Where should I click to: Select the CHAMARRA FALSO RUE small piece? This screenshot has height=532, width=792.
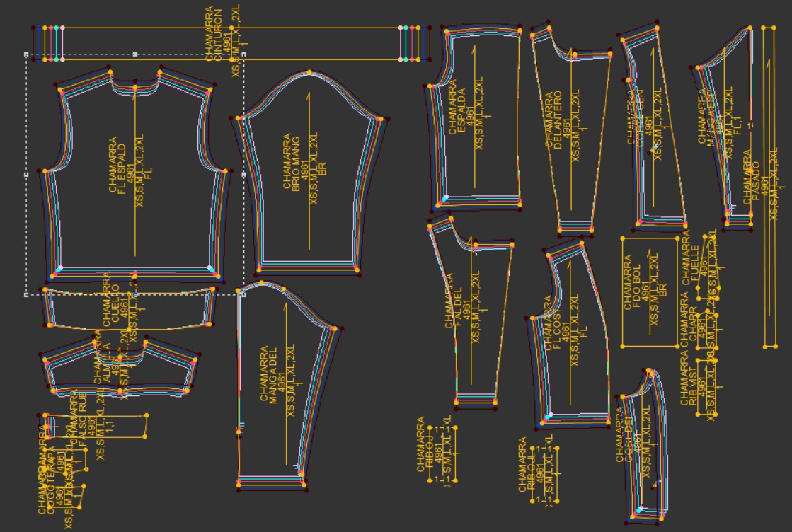96,425
